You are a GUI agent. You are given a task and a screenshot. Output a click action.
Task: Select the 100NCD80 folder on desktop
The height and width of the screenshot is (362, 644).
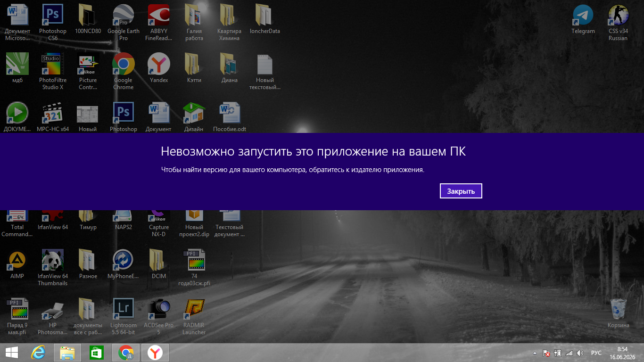point(88,18)
